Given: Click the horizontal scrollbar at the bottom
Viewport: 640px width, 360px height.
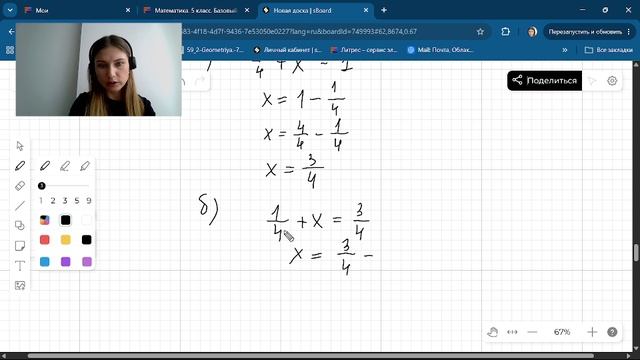Looking at the screenshot, I should coord(310,356).
